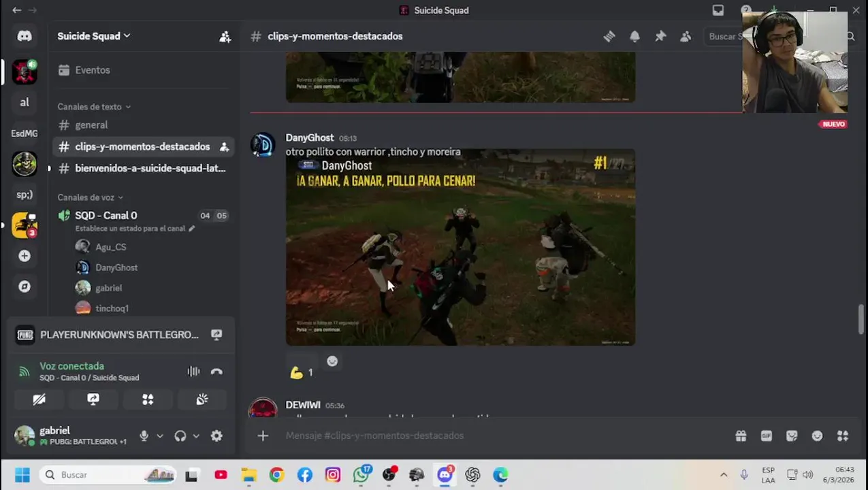Show pinned messages pin icon
868x490 pixels.
click(x=660, y=37)
